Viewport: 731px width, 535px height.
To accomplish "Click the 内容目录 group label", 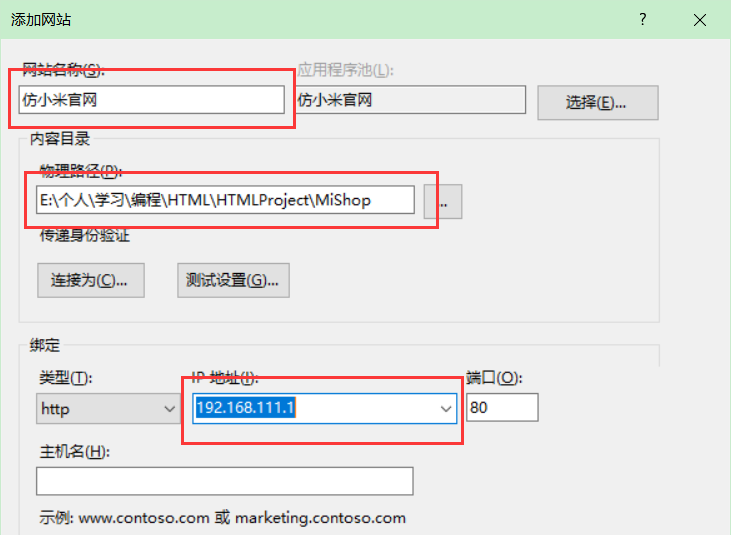I will [x=60, y=139].
